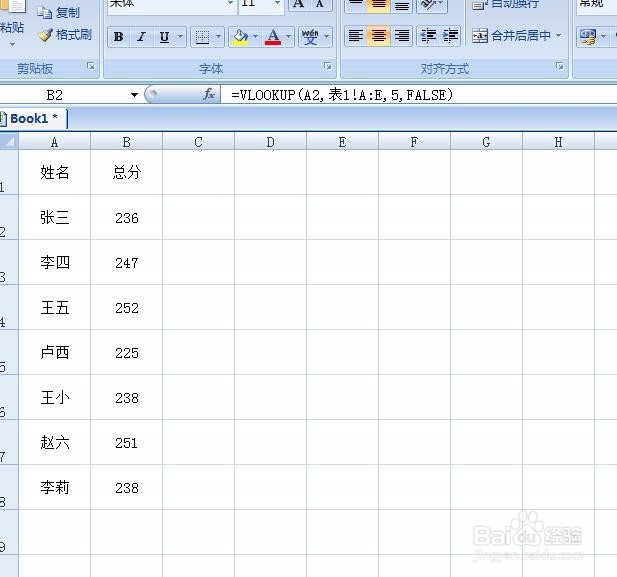Select column G header
This screenshot has height=577, width=617.
[486, 142]
